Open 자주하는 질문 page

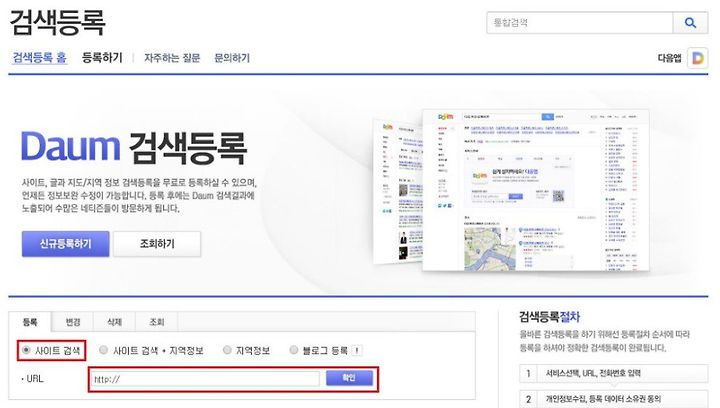coord(172,58)
